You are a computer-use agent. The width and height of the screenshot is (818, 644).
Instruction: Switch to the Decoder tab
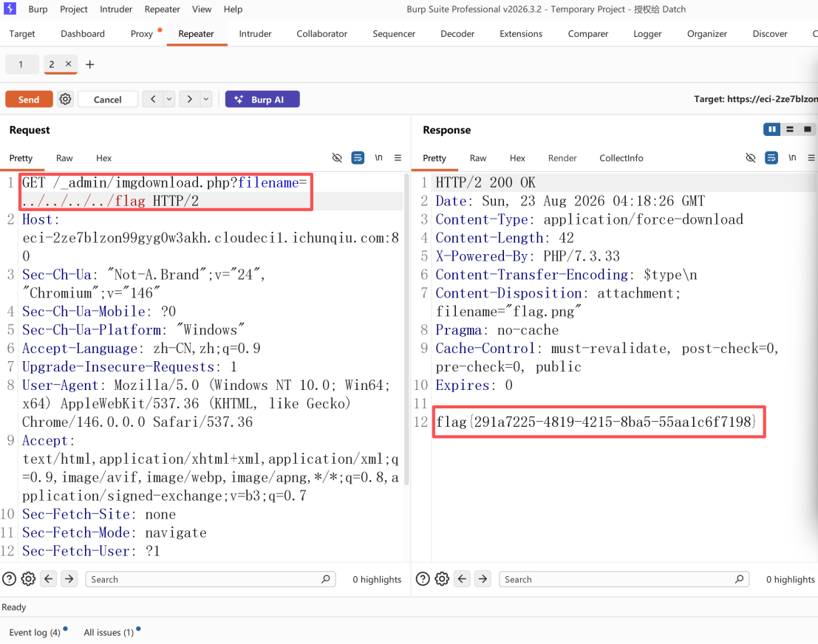[457, 33]
